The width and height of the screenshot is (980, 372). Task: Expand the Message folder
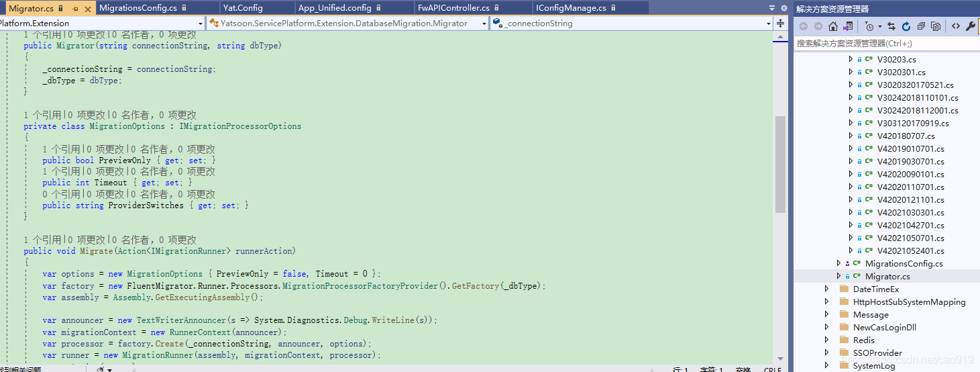point(826,314)
